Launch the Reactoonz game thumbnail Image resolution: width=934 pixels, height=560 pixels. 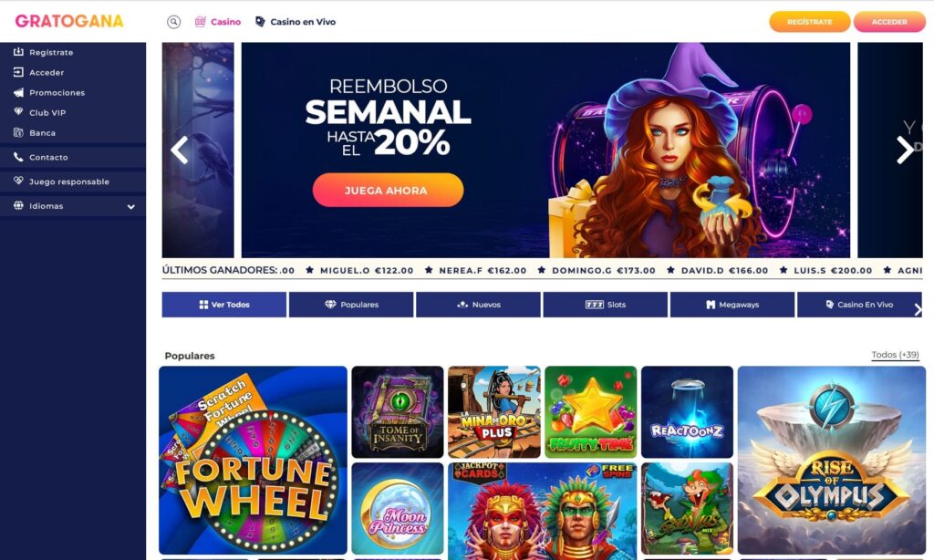688,412
